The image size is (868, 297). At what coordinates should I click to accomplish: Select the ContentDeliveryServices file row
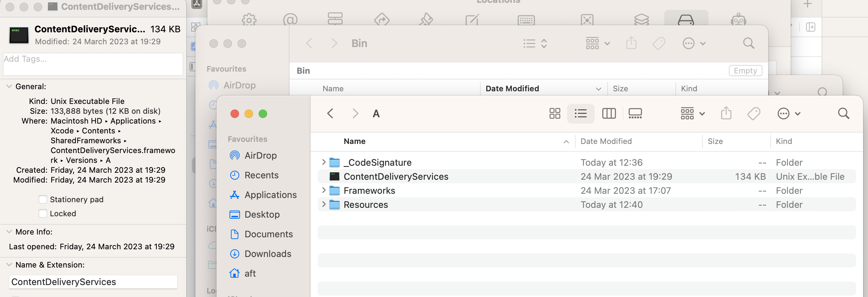(587, 176)
